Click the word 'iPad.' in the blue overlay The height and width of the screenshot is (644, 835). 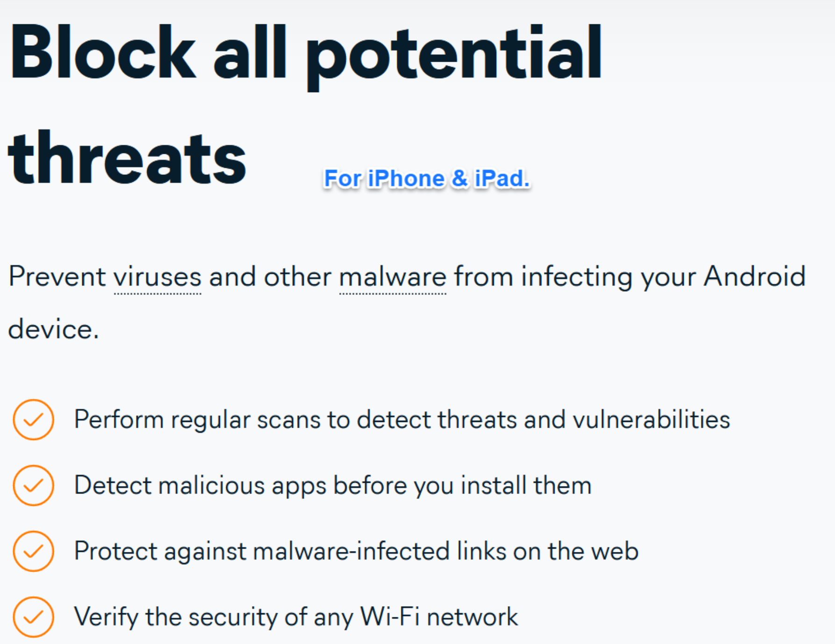[x=502, y=179]
